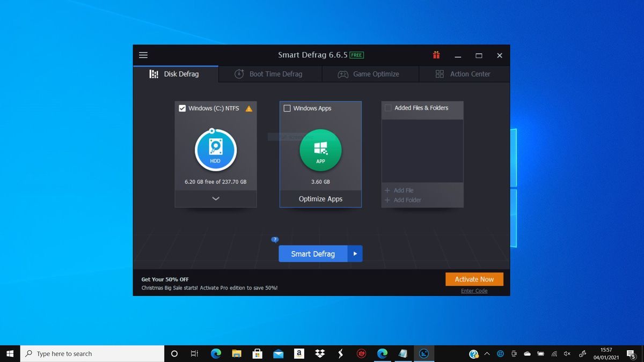The width and height of the screenshot is (644, 362).
Task: Click the Smart Defrag taskbar icon
Action: (424, 353)
